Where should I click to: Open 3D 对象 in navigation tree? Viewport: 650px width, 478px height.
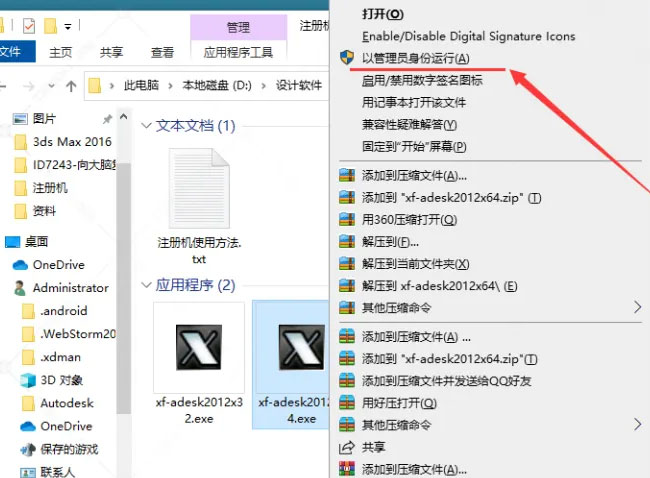point(61,380)
